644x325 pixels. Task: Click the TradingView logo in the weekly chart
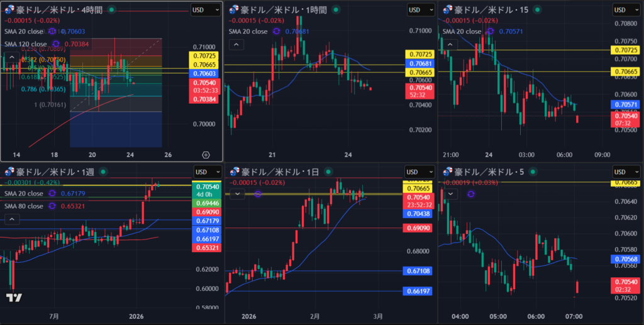[x=14, y=297]
